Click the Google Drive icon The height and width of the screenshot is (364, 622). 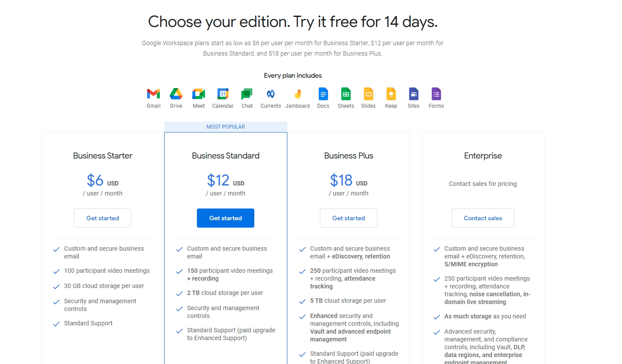[176, 94]
